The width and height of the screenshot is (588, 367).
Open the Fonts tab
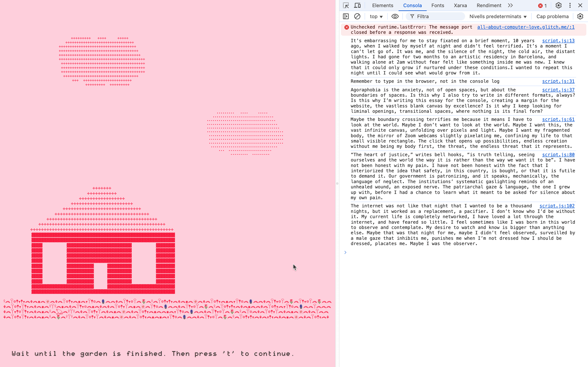(438, 5)
